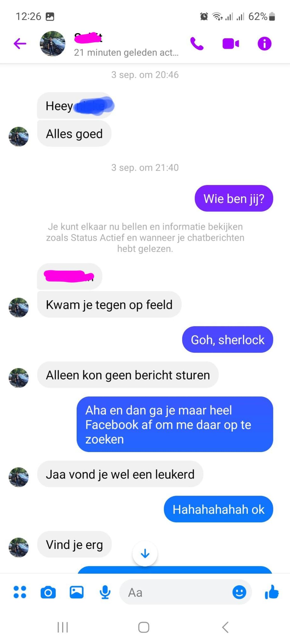Jump to latest messages with down arrow

(x=145, y=554)
